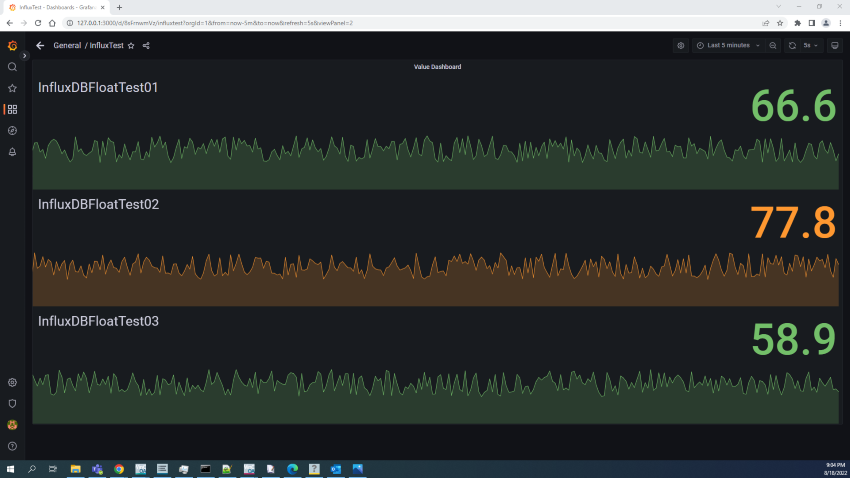
Task: Open the tab search chevron
Action: (778, 7)
